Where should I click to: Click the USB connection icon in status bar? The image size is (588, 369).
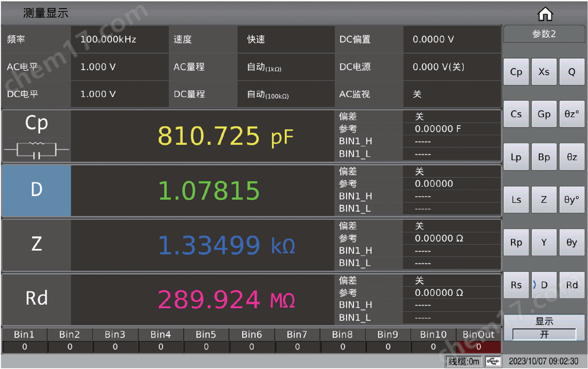pos(492,361)
